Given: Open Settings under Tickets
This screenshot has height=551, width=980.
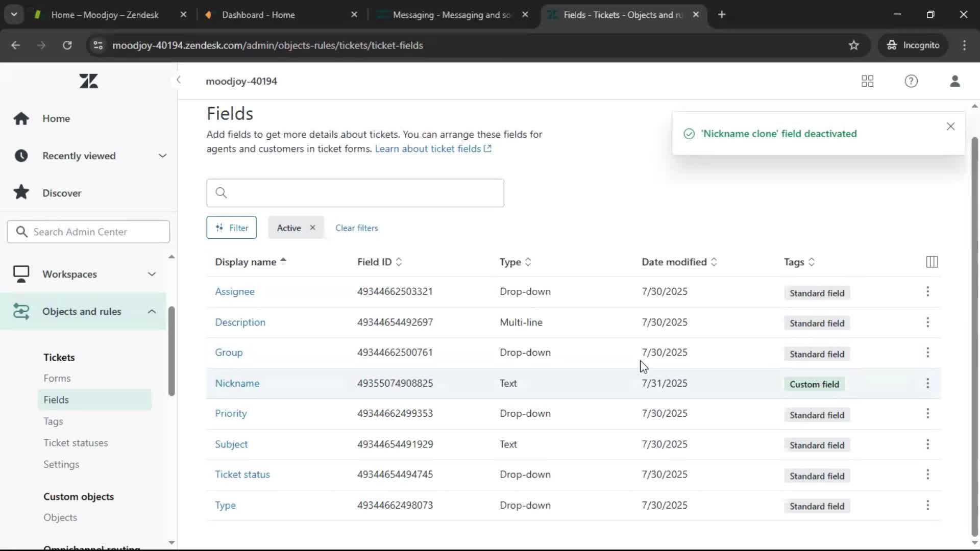Looking at the screenshot, I should point(61,464).
